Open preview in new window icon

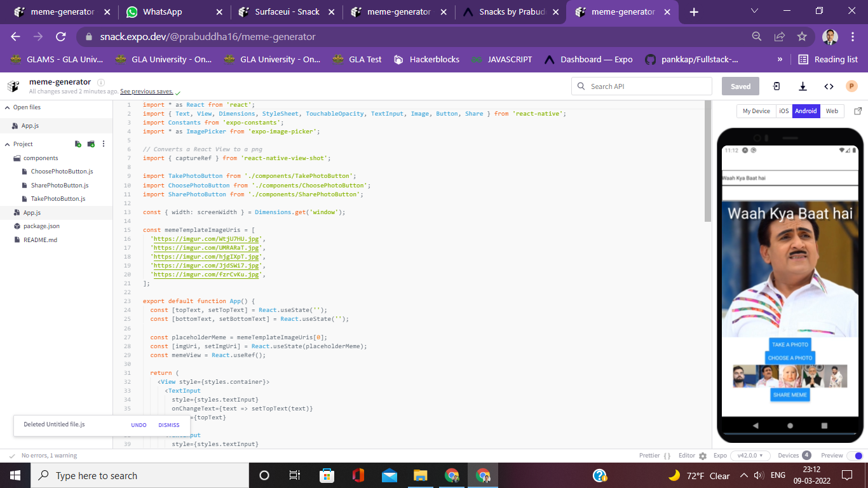(x=858, y=111)
